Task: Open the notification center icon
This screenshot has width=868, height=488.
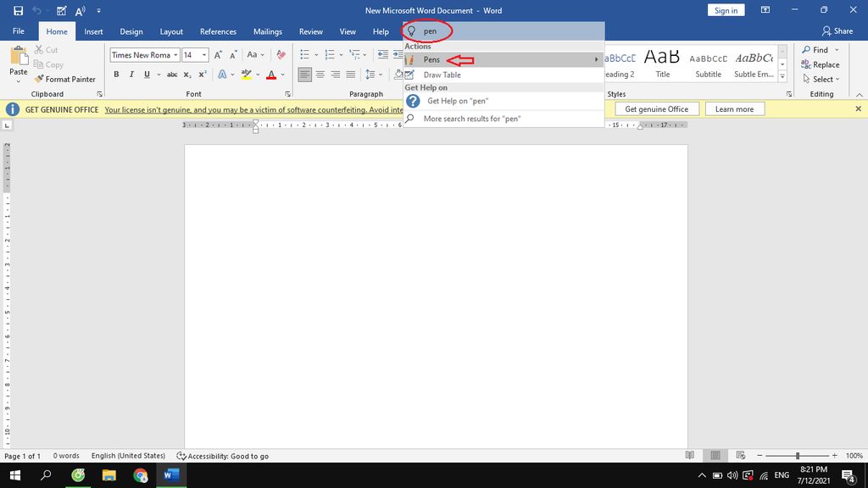Action: click(848, 475)
